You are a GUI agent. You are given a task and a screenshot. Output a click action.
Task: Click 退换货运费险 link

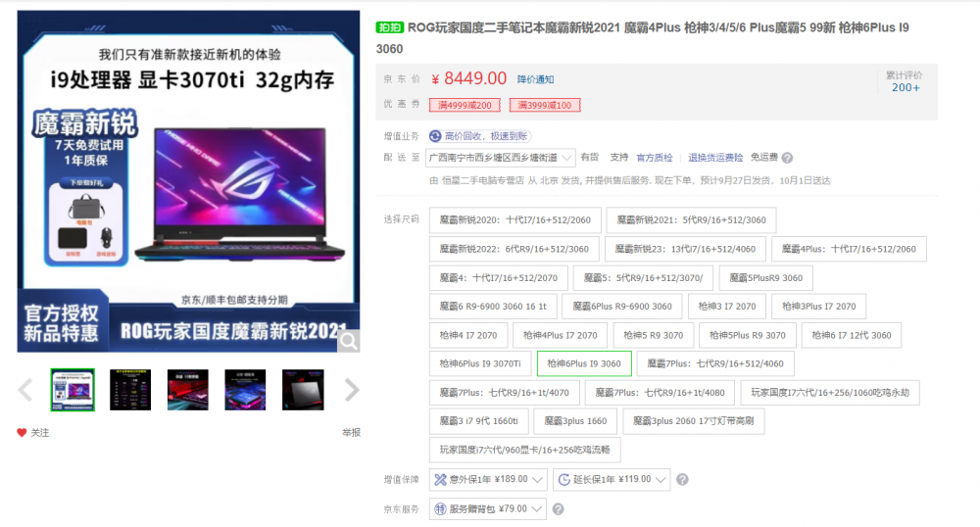715,158
